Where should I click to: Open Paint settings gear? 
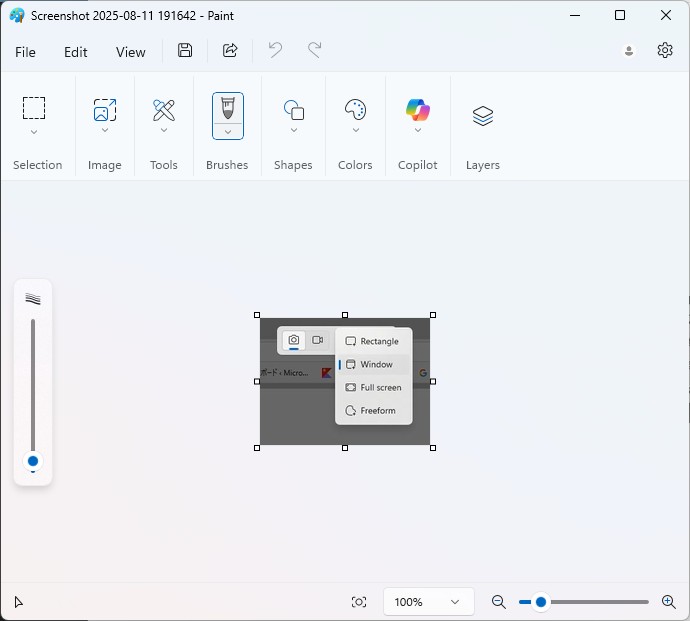[x=665, y=50]
